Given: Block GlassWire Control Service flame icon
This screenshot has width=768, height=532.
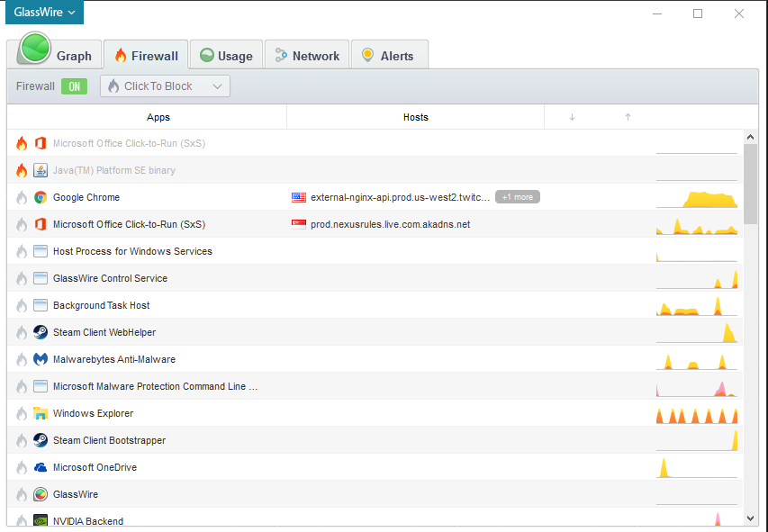Looking at the screenshot, I should tap(22, 278).
